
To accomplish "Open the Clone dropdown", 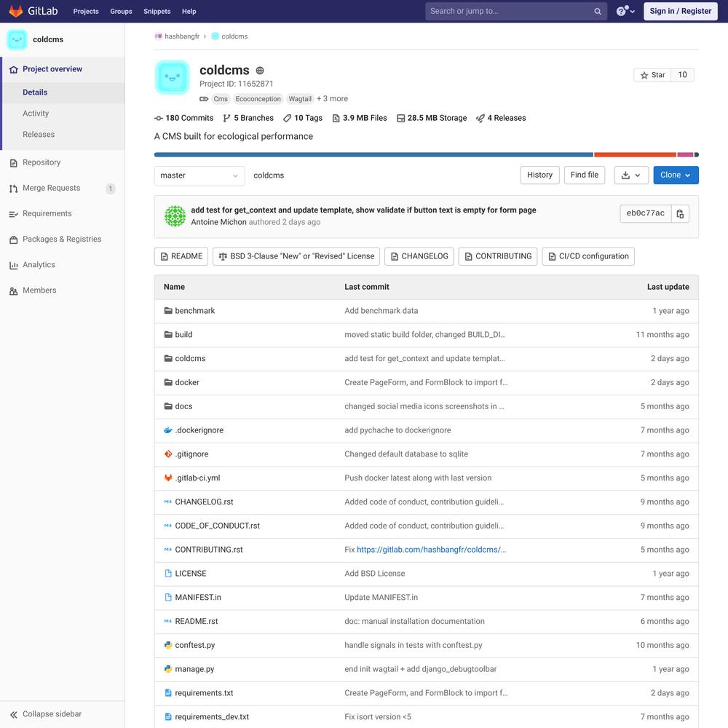I will [676, 175].
